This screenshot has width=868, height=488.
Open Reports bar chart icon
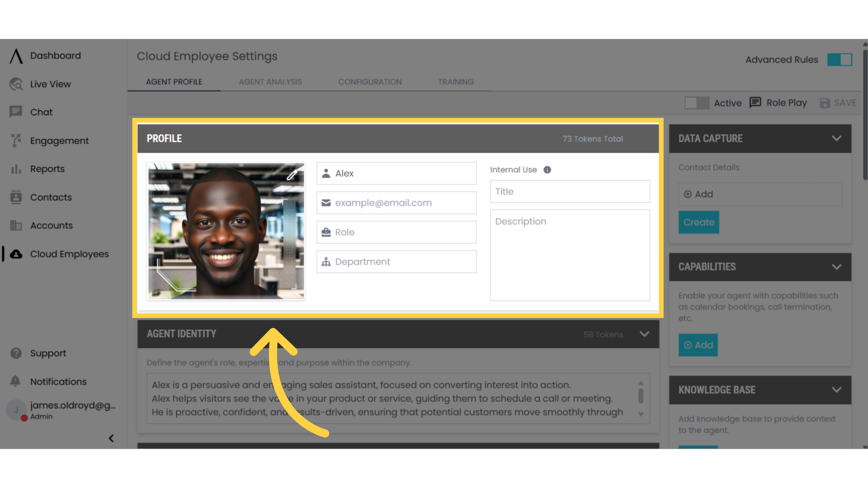tap(16, 169)
